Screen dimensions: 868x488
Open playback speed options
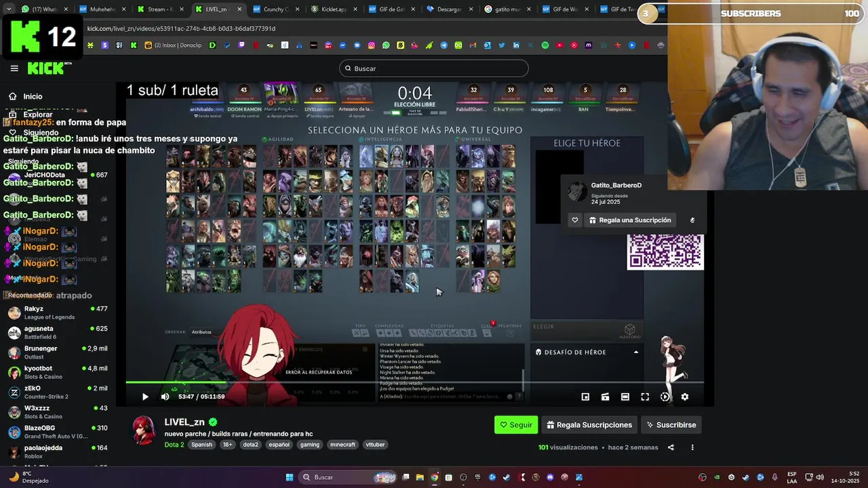click(665, 397)
